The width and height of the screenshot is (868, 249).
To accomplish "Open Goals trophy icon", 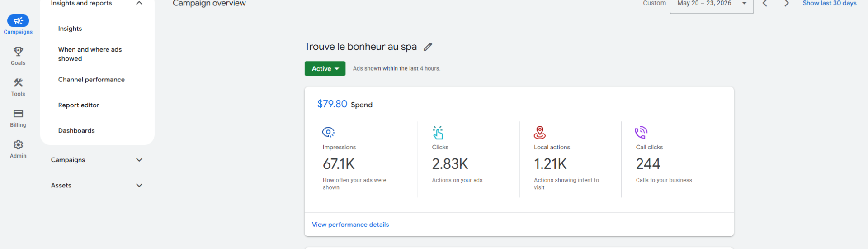I will coord(18,52).
